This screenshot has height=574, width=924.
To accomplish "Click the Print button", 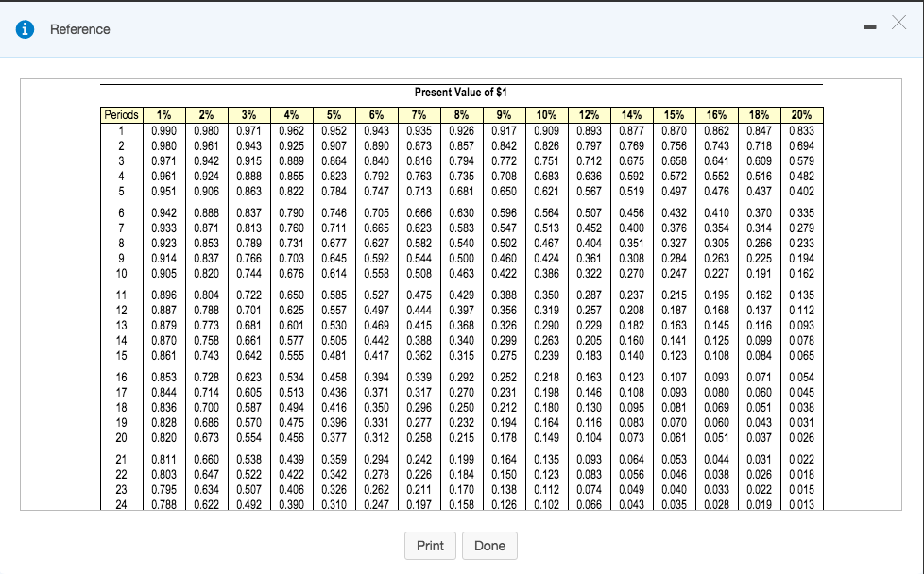I will tap(430, 546).
